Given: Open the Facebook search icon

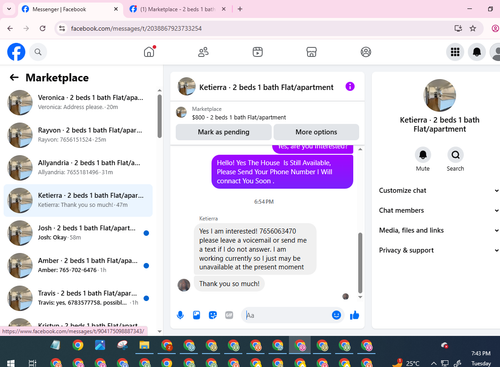Looking at the screenshot, I should 38,52.
